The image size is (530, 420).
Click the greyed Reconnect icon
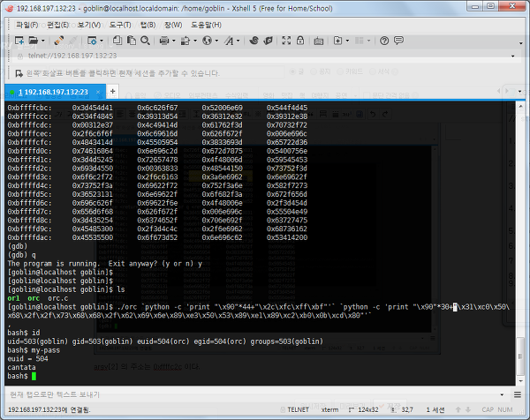pos(73,41)
